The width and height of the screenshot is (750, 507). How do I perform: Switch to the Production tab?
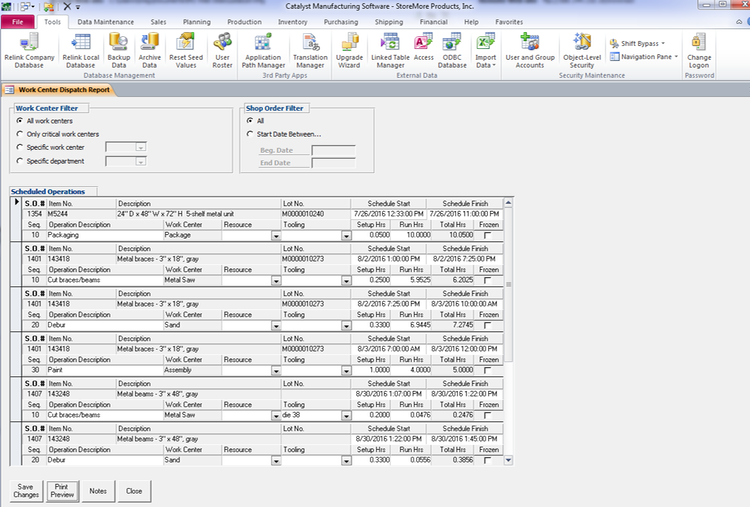tap(244, 22)
